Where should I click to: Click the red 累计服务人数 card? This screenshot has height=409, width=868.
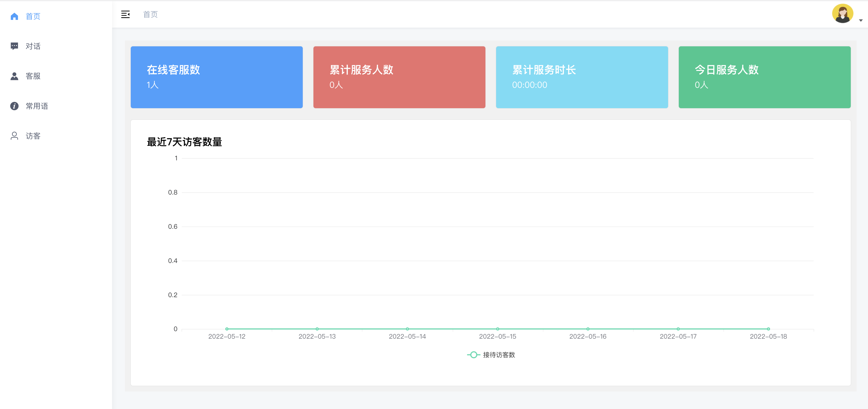coord(399,77)
